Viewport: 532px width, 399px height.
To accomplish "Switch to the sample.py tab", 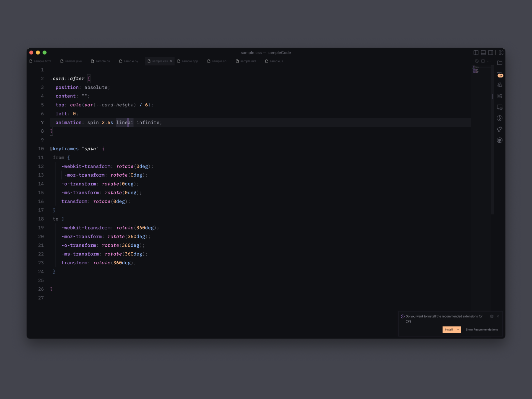I will tap(129, 61).
